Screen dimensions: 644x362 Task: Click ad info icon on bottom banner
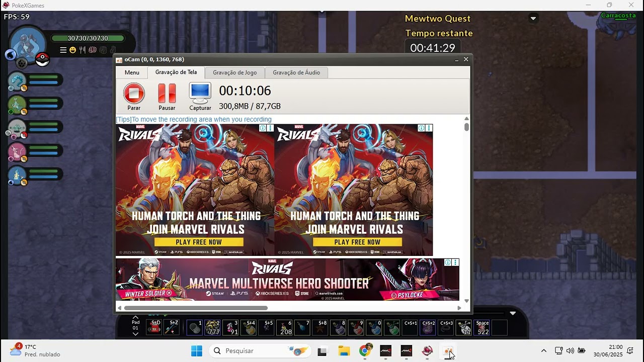pos(447,262)
